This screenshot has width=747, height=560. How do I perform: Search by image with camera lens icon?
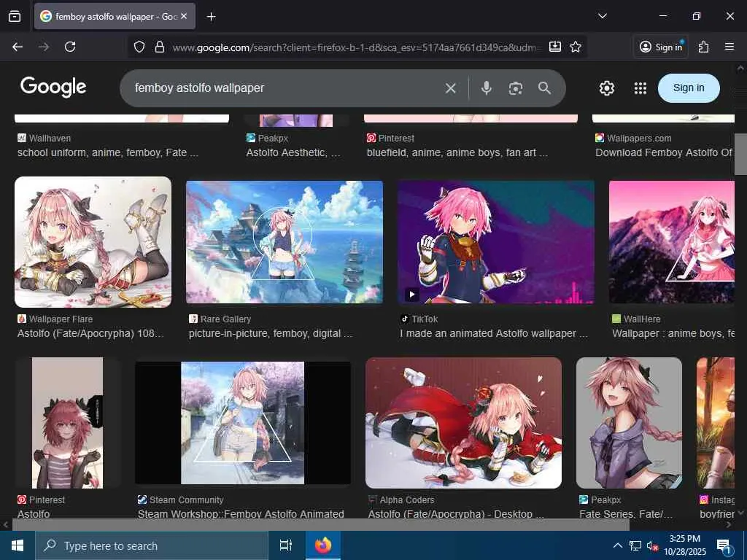[x=516, y=88]
